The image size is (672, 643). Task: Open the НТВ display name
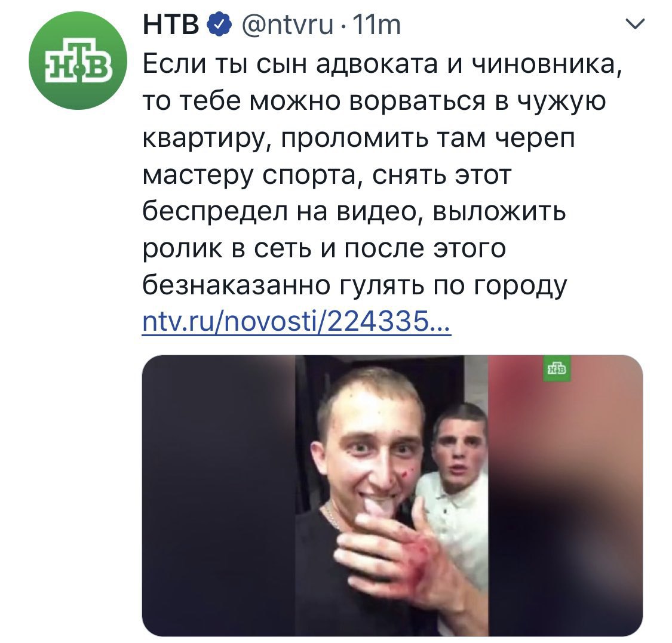(x=171, y=25)
